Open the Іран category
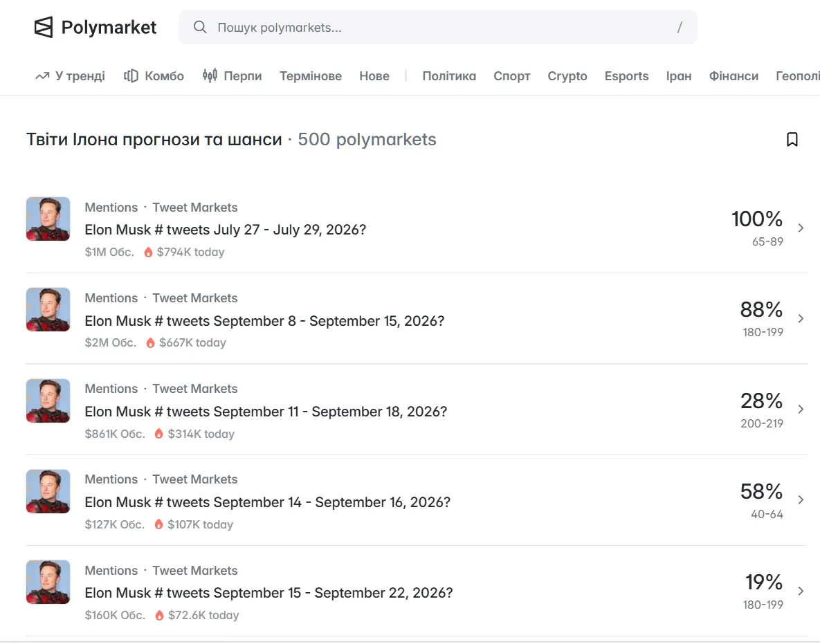The width and height of the screenshot is (820, 644). [x=679, y=76]
